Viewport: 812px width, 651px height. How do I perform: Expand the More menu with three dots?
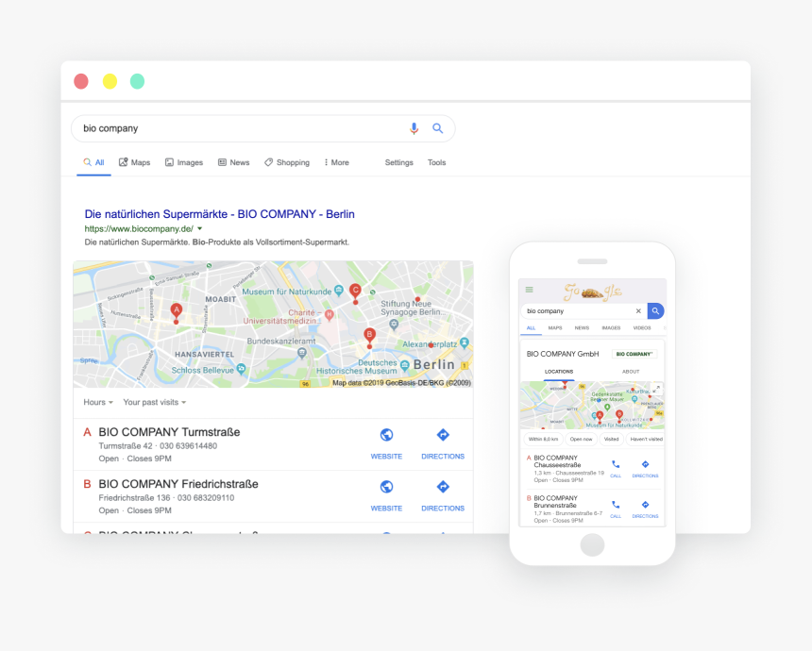point(337,162)
